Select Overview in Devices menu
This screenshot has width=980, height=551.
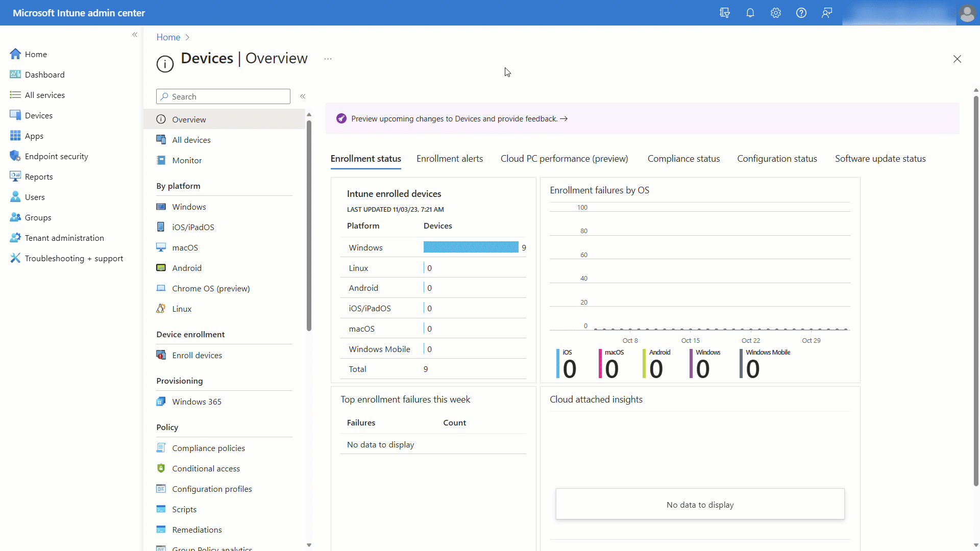[x=225, y=119]
